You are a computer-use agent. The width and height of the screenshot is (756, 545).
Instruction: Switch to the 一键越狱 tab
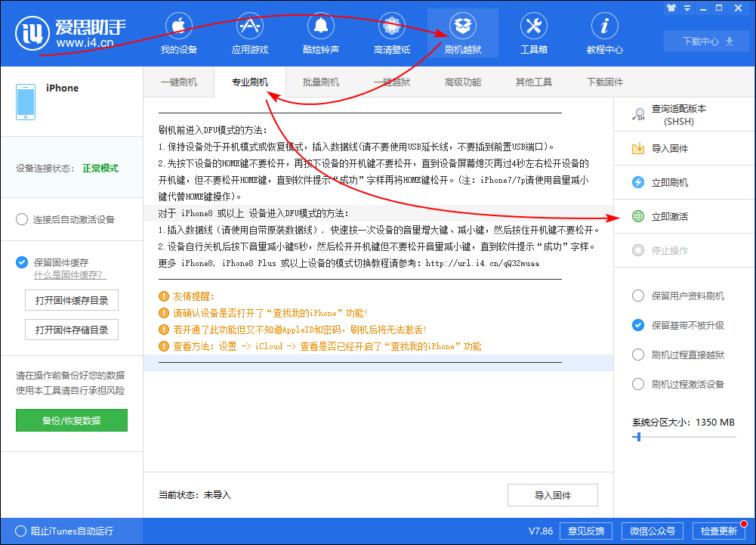click(x=391, y=82)
